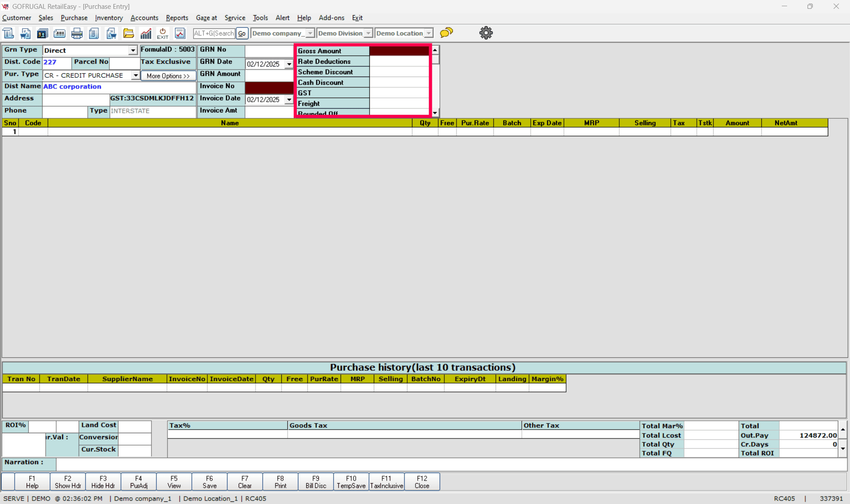This screenshot has height=504, width=850.
Task: Open the line graph report icon
Action: coord(180,33)
